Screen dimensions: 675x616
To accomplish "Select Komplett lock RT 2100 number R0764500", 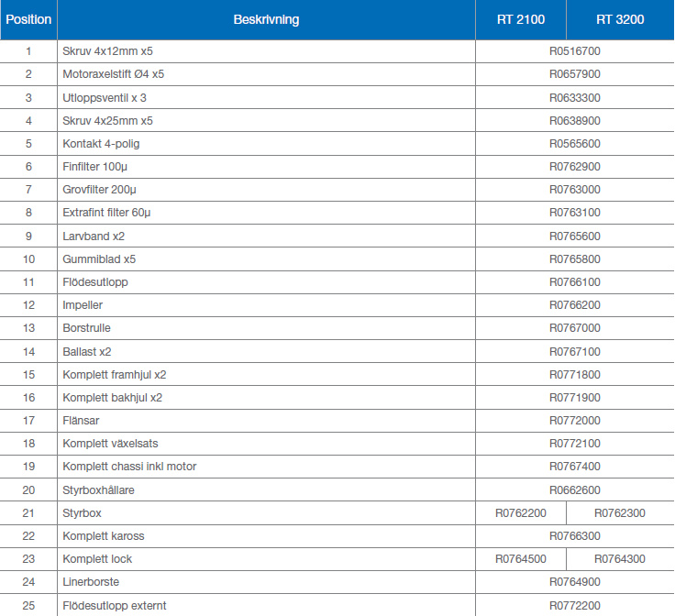I will (520, 559).
